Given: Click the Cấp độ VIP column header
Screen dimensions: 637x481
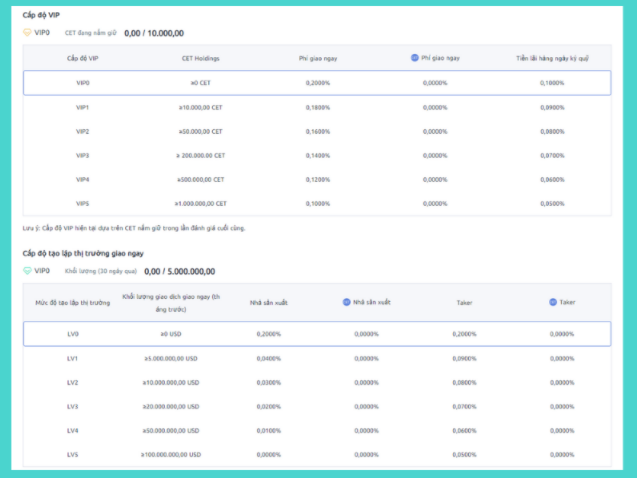Looking at the screenshot, I should tap(83, 58).
